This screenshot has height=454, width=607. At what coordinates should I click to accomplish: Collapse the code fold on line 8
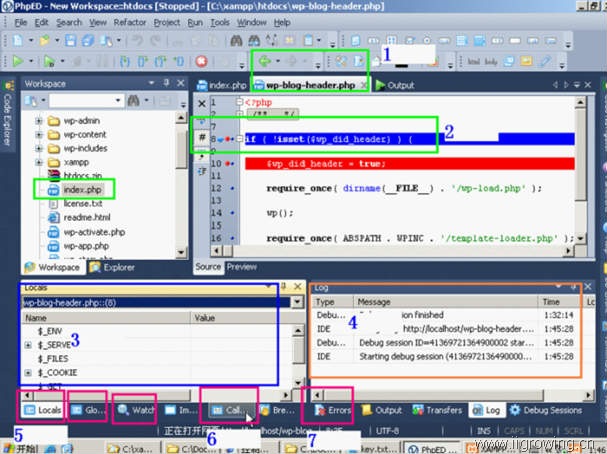tap(239, 139)
